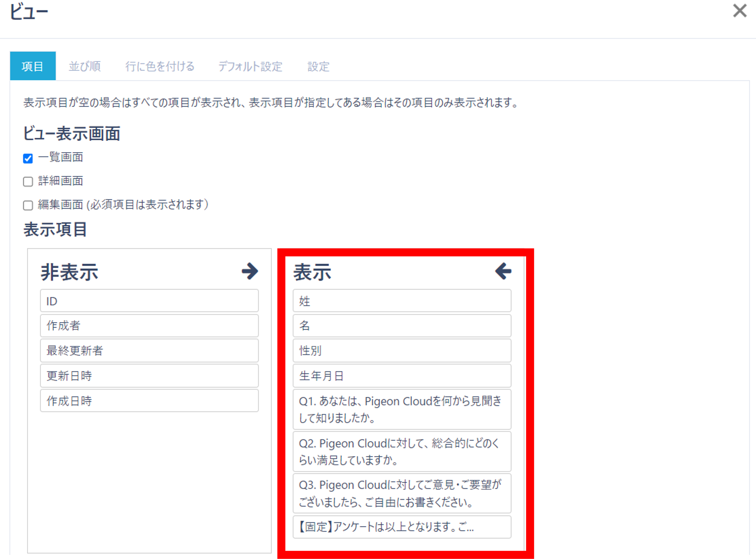Select the 最終更新者 item
756x559 pixels.
click(149, 351)
